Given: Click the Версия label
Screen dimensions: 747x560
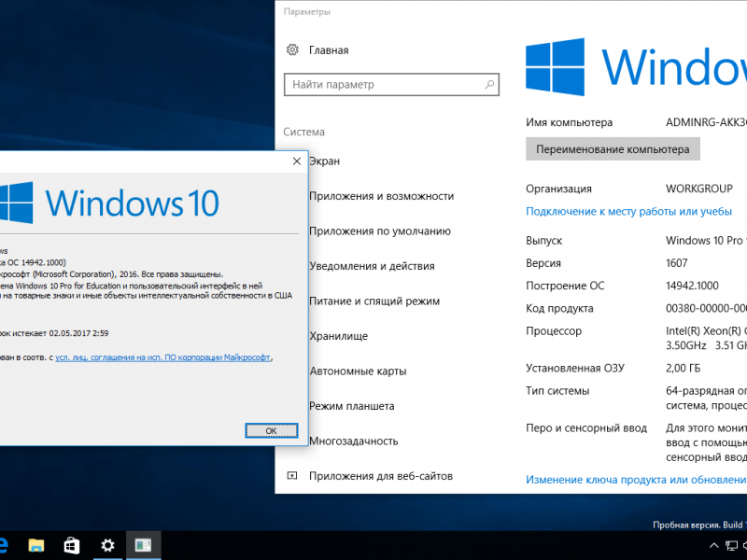Looking at the screenshot, I should click(x=543, y=263).
